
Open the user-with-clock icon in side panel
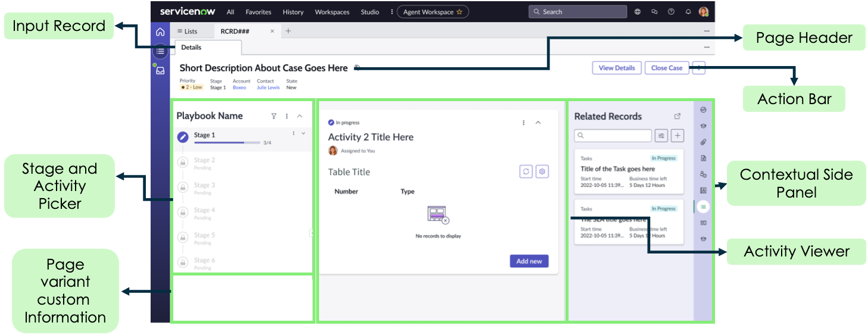tap(703, 174)
